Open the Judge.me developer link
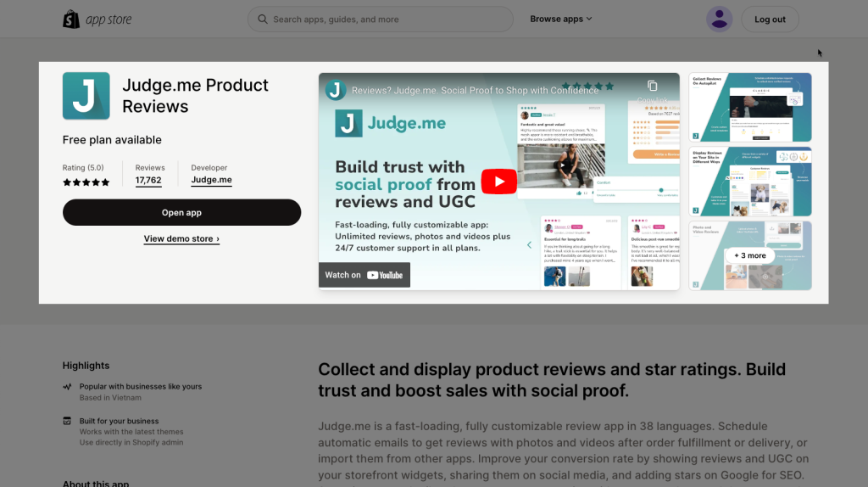This screenshot has height=487, width=868. click(x=211, y=180)
